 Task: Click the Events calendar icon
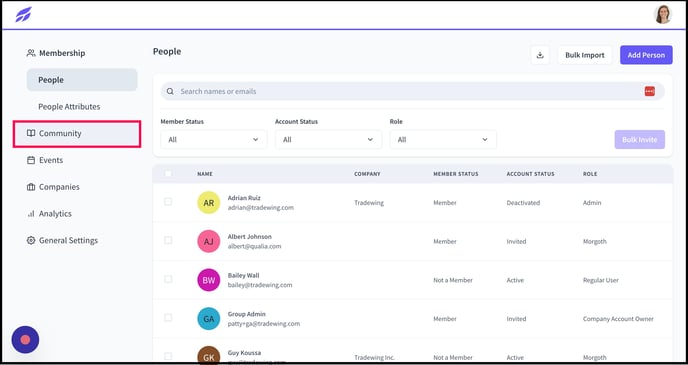click(x=31, y=160)
